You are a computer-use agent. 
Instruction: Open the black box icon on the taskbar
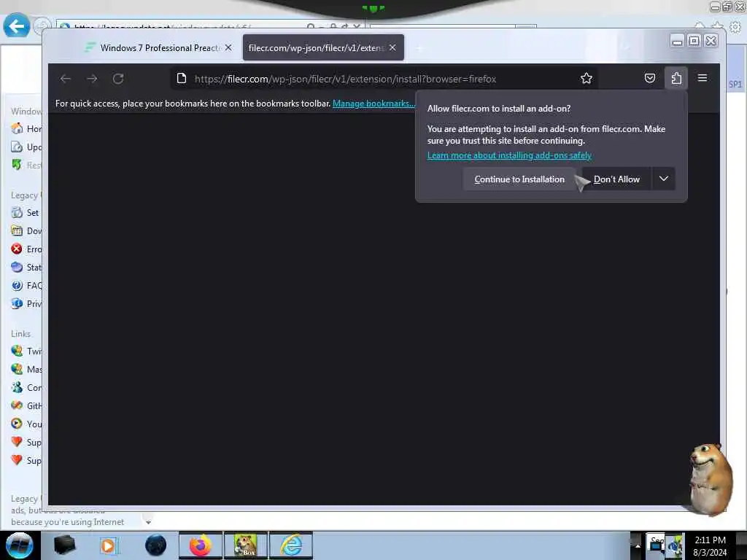[x=65, y=545]
